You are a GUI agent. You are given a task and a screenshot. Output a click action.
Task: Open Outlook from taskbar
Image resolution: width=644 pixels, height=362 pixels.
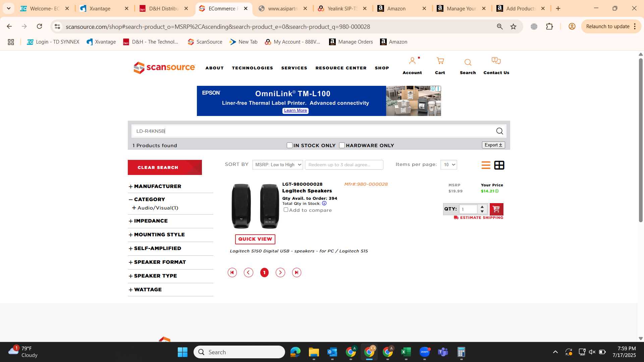[332, 352]
